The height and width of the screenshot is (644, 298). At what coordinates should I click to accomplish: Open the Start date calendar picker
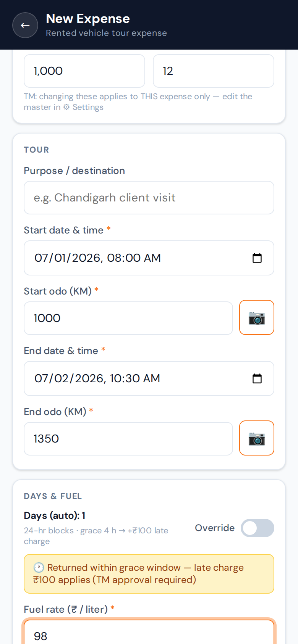pyautogui.click(x=257, y=258)
